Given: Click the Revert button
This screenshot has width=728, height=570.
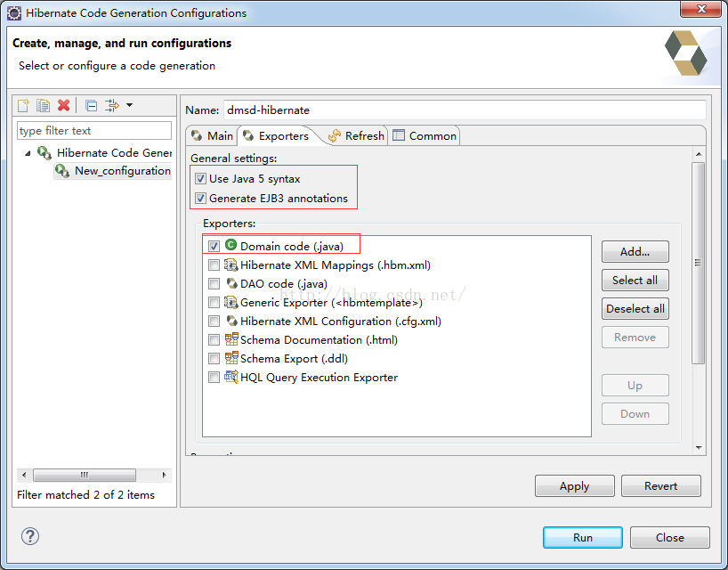Looking at the screenshot, I should tap(660, 486).
